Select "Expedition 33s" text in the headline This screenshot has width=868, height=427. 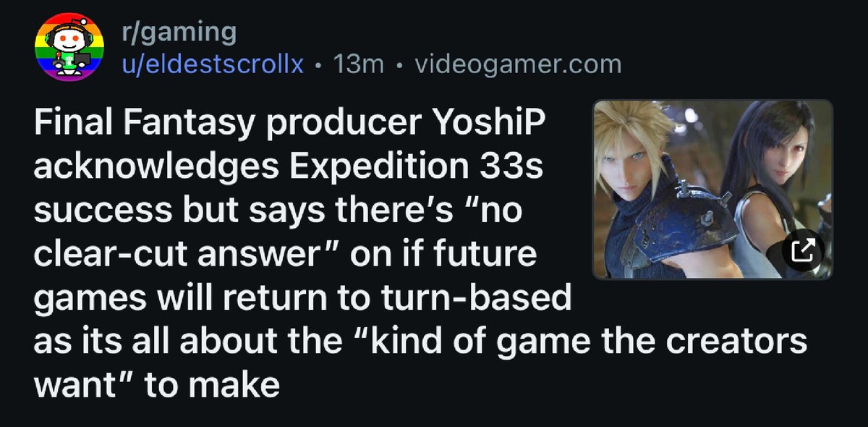417,168
